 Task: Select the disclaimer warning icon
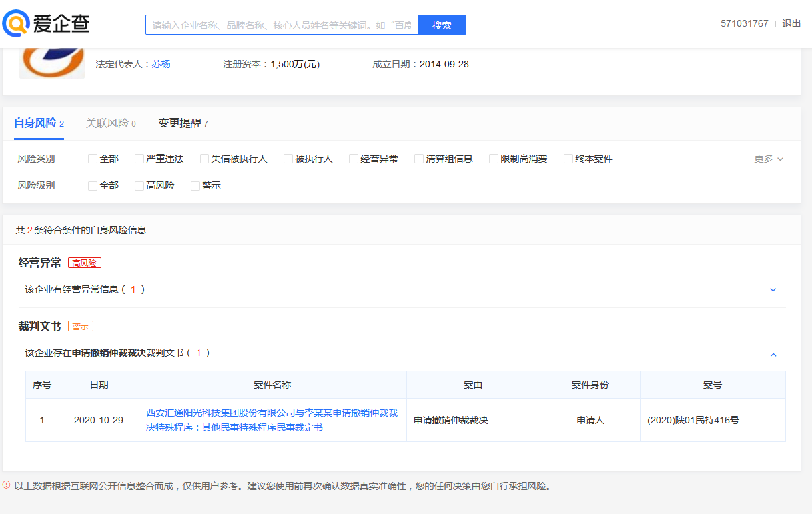(x=6, y=485)
